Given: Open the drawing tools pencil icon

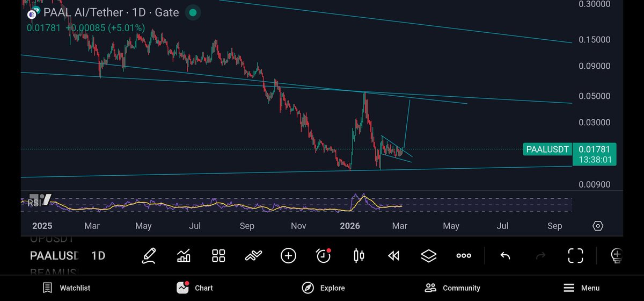Looking at the screenshot, I should coord(149,256).
